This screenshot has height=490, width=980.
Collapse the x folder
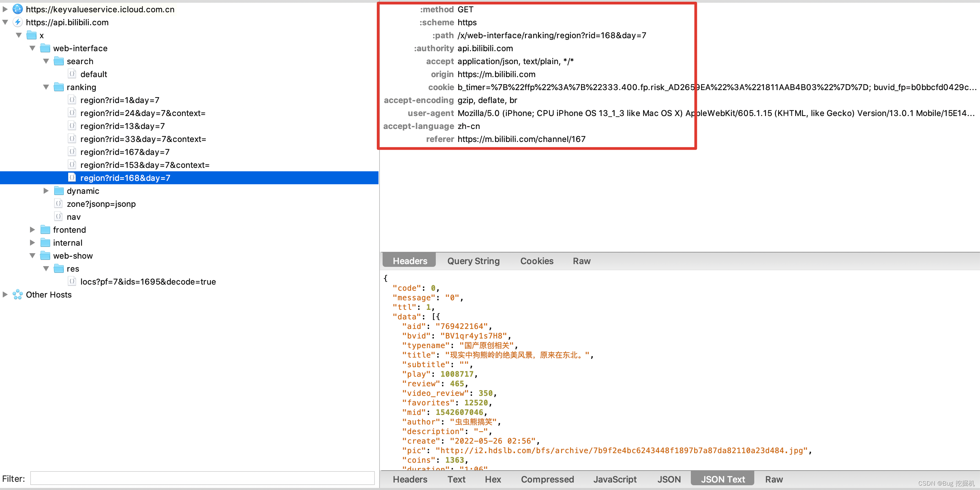point(19,35)
